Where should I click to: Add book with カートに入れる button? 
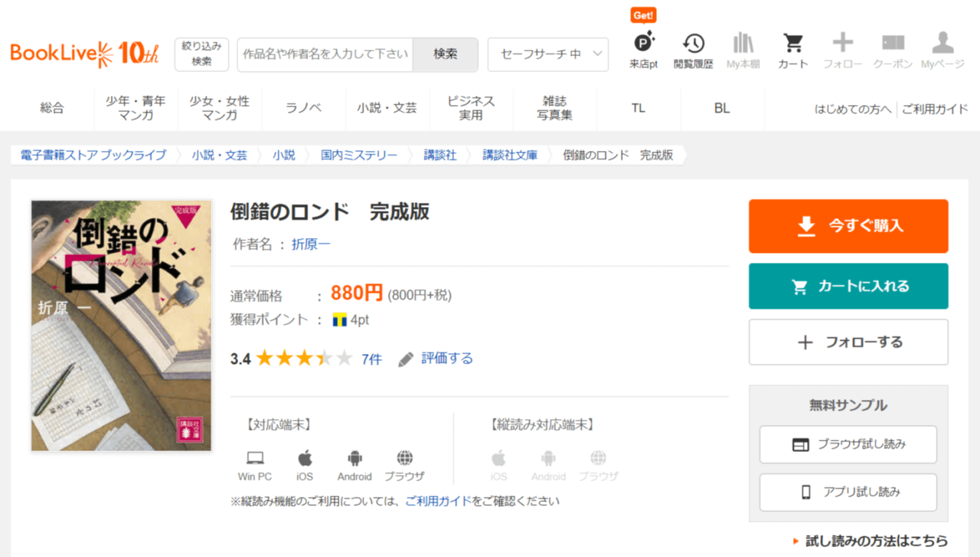848,287
